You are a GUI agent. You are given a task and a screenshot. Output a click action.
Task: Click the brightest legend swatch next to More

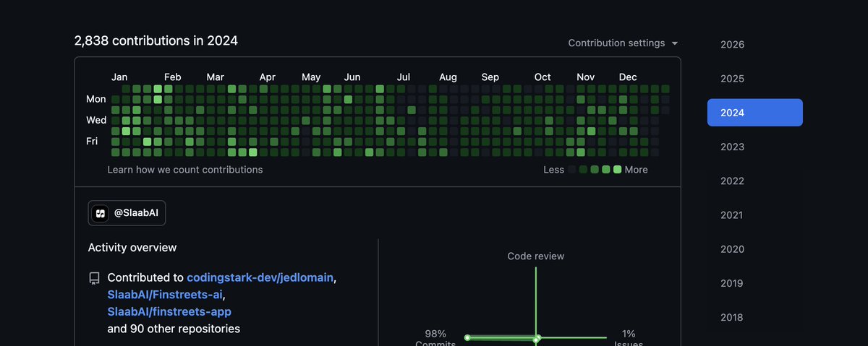(x=617, y=170)
